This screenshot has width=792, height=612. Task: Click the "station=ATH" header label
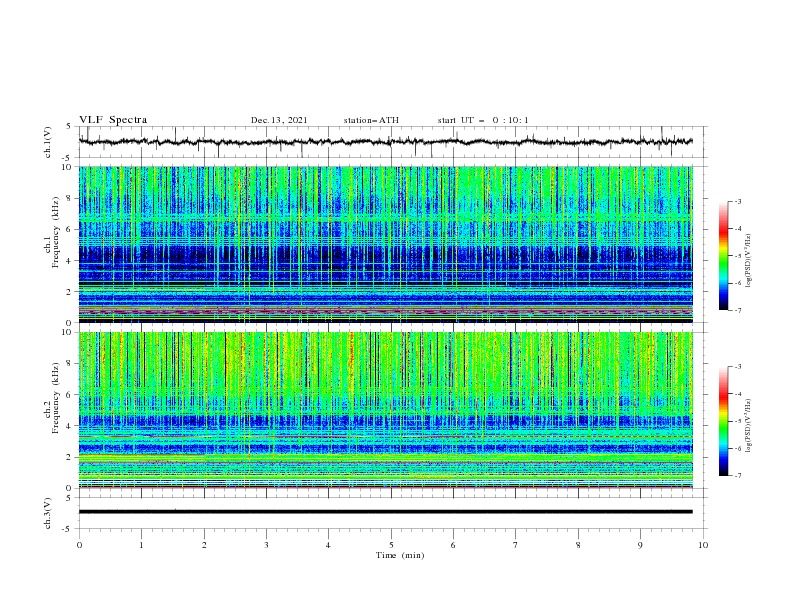click(371, 120)
